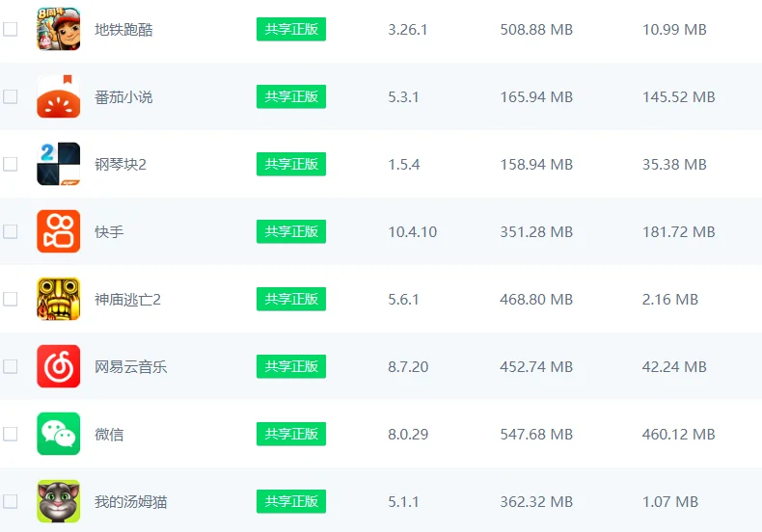
Task: Select the 快手 orange camera icon
Action: 58,231
